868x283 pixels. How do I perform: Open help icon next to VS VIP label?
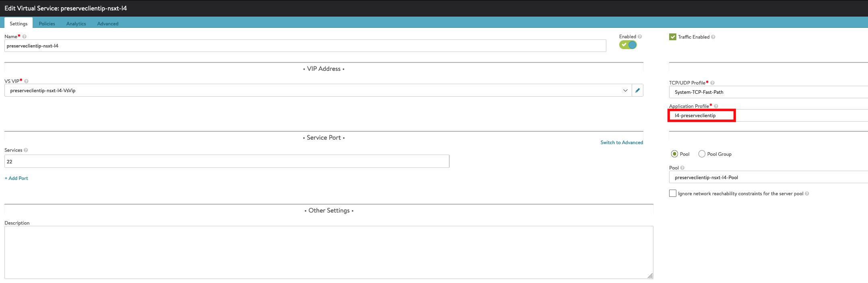[26, 81]
